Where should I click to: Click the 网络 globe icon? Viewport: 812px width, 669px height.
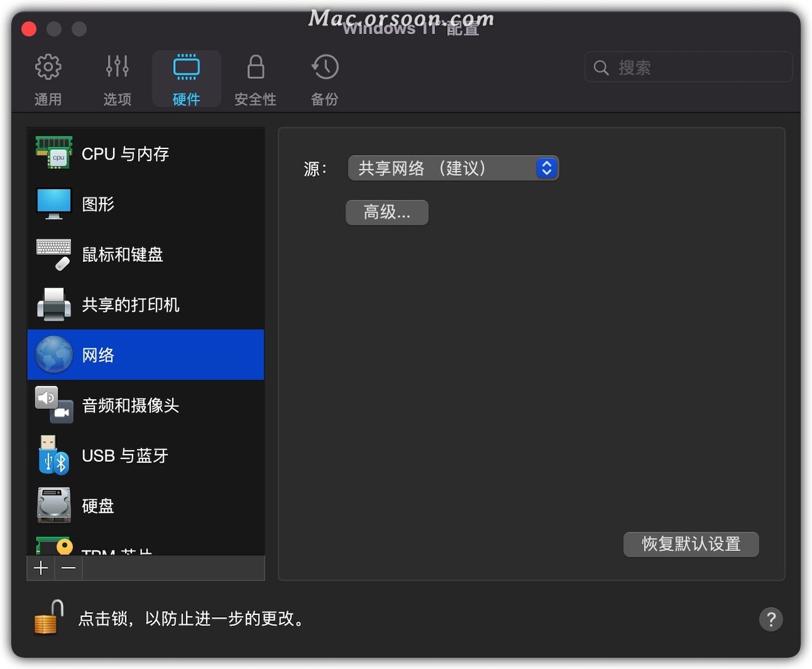(x=54, y=354)
